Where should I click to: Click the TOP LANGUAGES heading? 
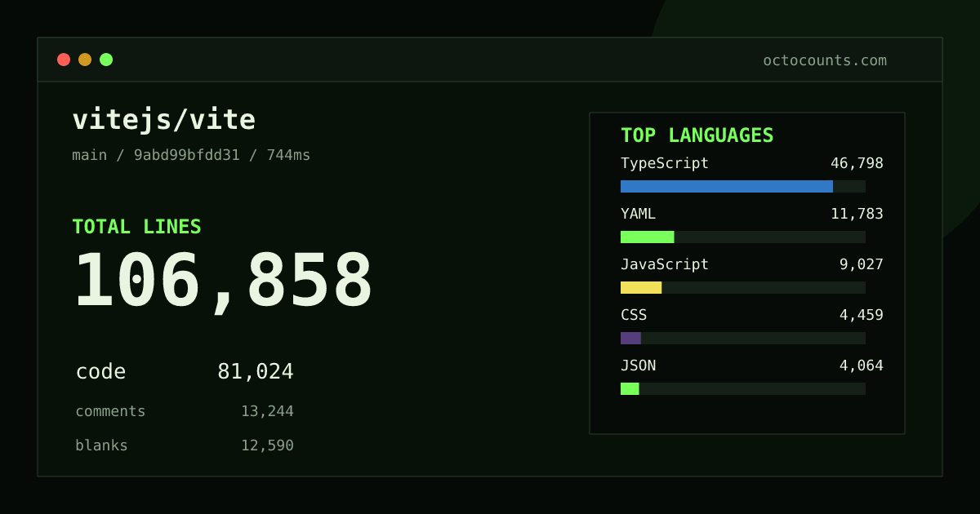pyautogui.click(x=697, y=135)
